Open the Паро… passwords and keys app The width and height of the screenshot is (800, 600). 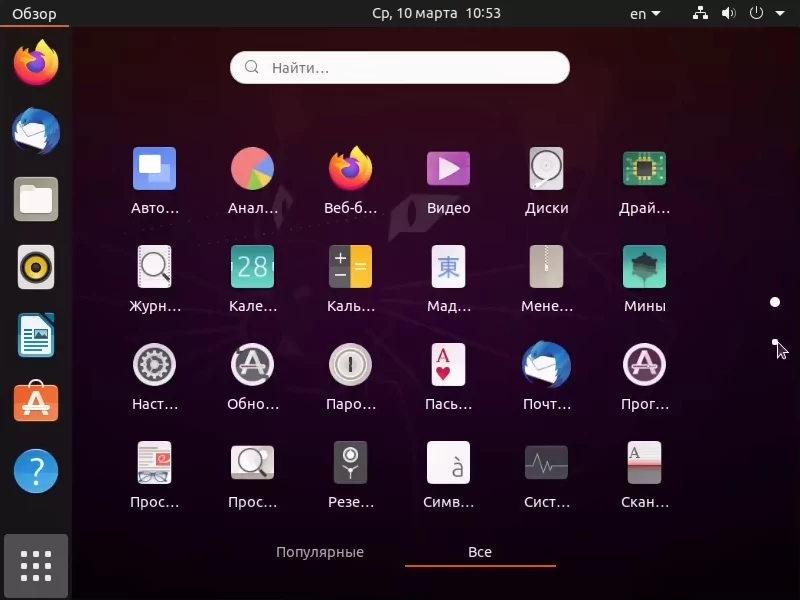351,365
